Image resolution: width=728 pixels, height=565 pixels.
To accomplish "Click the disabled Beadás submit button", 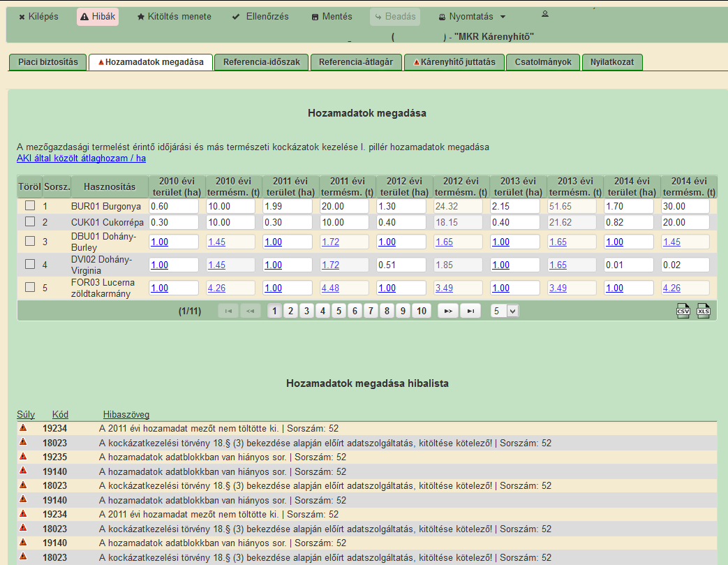I will 395,17.
